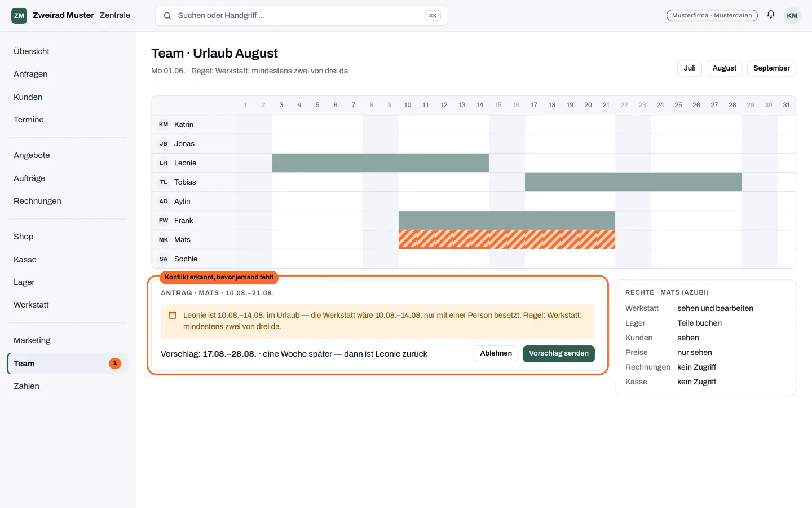
Task: Open Lager section
Action: [x=68, y=282]
